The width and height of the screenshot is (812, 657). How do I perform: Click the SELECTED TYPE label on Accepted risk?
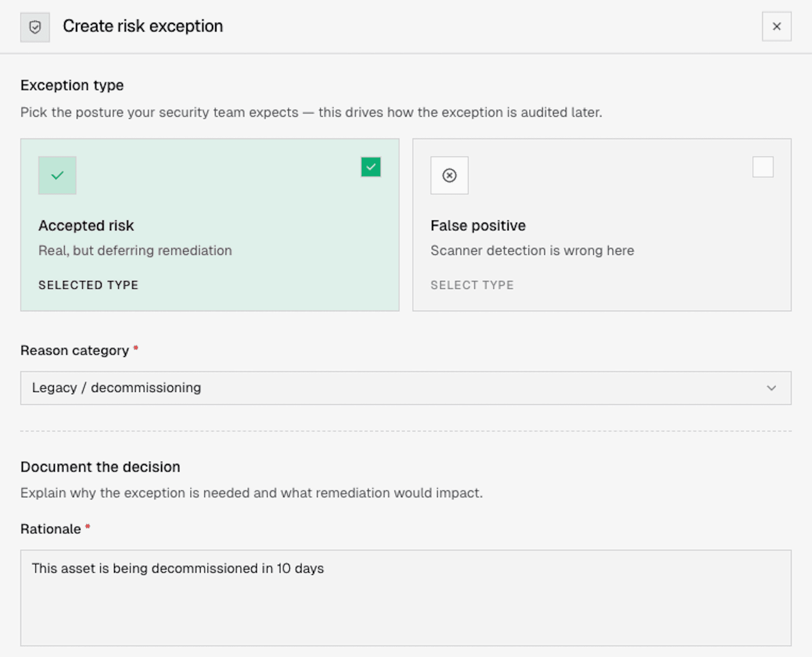[89, 285]
